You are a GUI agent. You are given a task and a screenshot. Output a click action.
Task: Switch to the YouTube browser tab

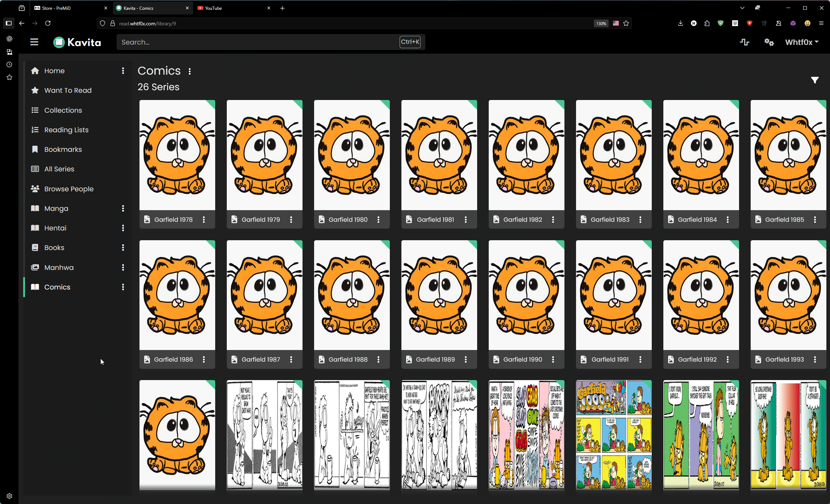[213, 8]
